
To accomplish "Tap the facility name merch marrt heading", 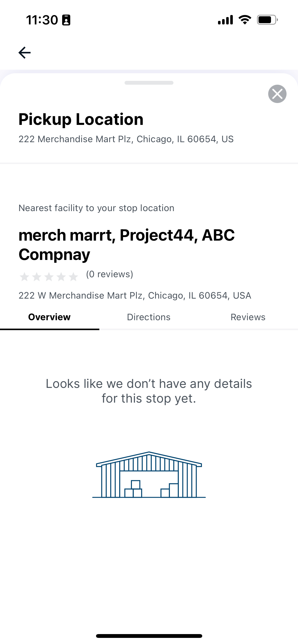I will (x=127, y=244).
